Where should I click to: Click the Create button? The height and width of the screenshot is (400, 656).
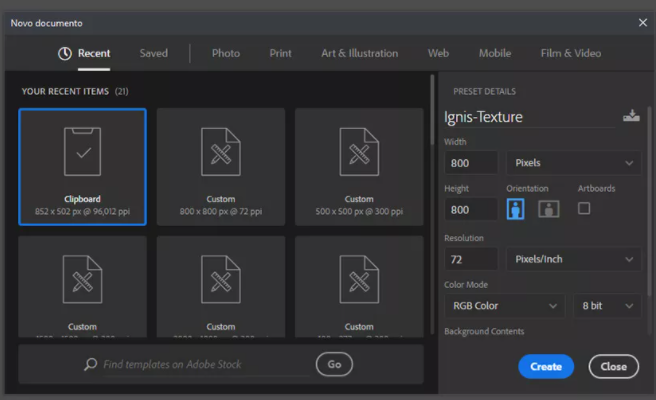pyautogui.click(x=546, y=367)
